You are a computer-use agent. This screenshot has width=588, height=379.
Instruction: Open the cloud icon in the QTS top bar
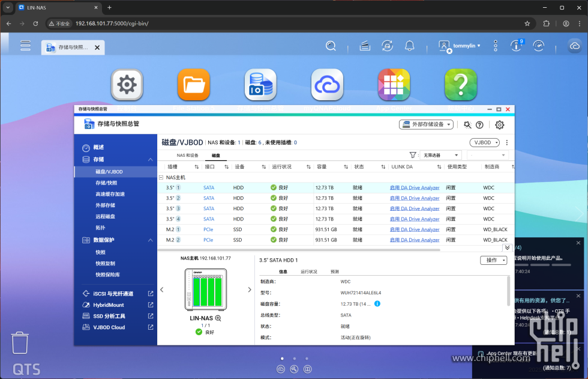click(x=575, y=46)
